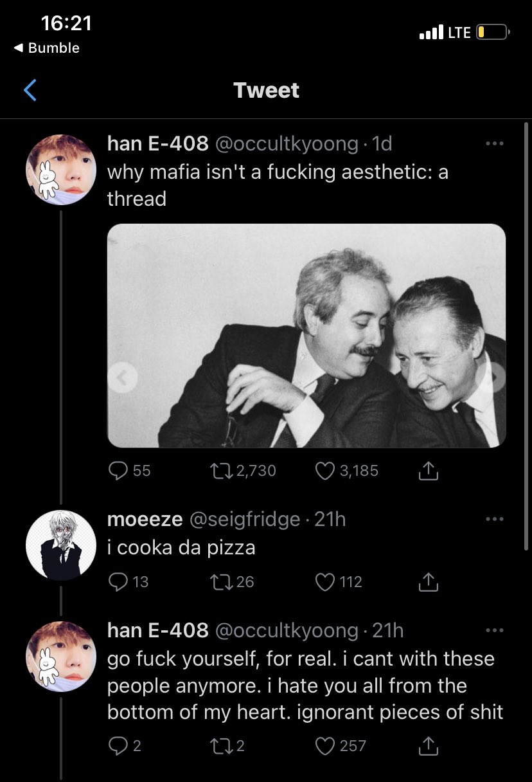532x782 pixels.
Task: Share the bottom han E-408 reply
Action: click(428, 746)
